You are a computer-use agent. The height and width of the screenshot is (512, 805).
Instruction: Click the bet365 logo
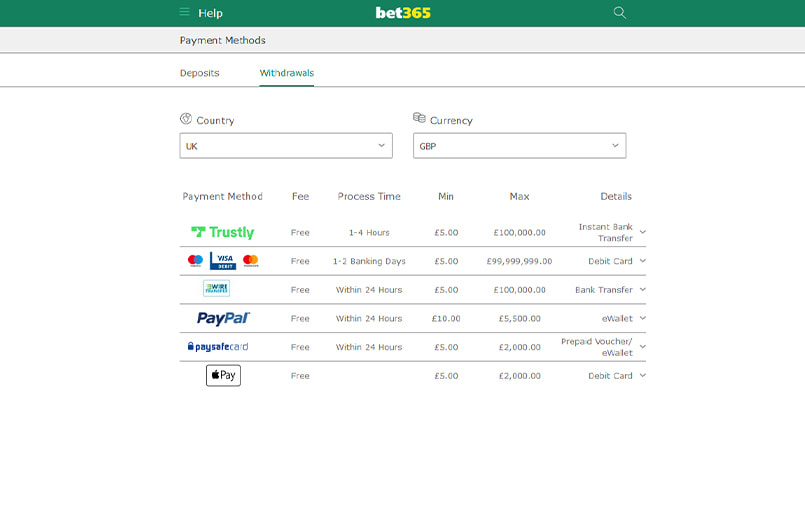click(403, 13)
